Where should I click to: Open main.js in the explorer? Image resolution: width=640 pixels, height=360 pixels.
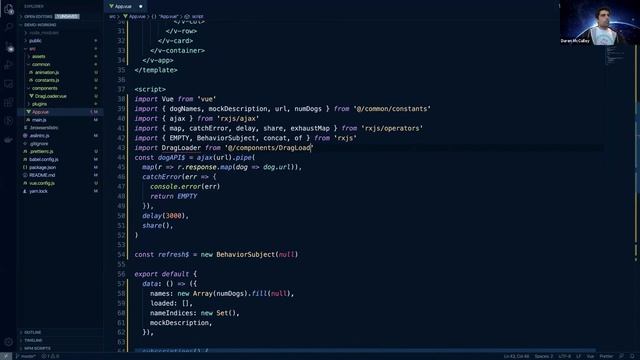[39, 120]
